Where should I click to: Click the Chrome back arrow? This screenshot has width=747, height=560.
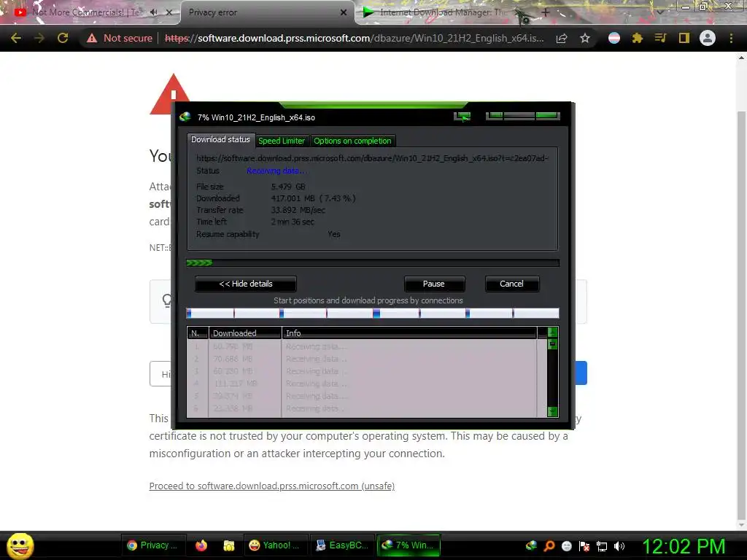16,38
